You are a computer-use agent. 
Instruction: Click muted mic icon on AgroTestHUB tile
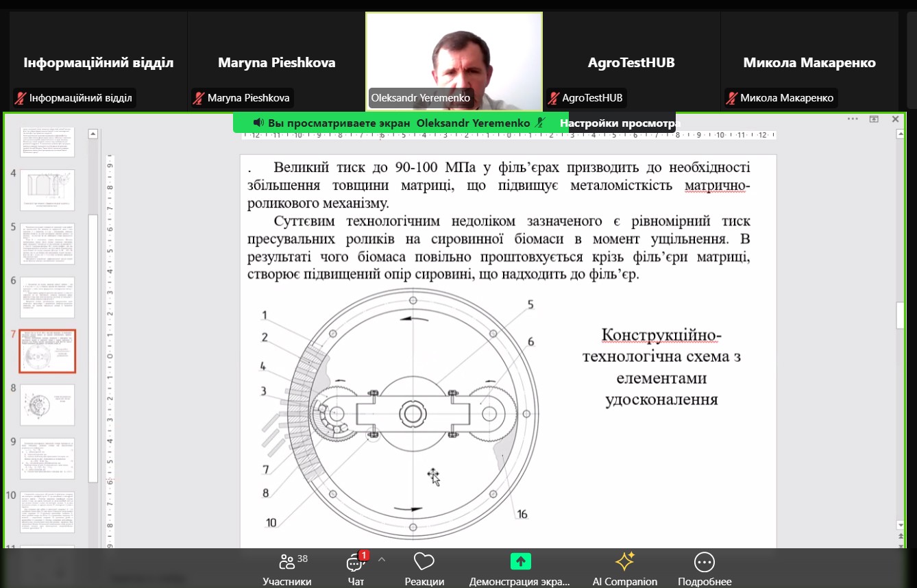pyautogui.click(x=552, y=98)
